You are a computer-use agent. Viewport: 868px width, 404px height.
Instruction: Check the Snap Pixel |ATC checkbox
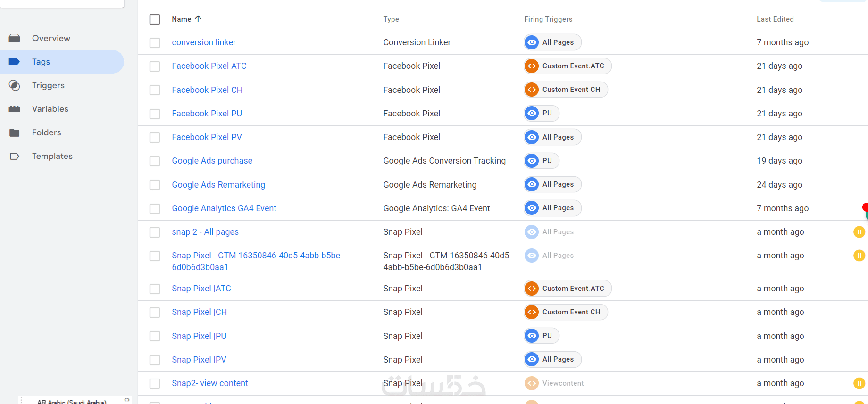155,289
